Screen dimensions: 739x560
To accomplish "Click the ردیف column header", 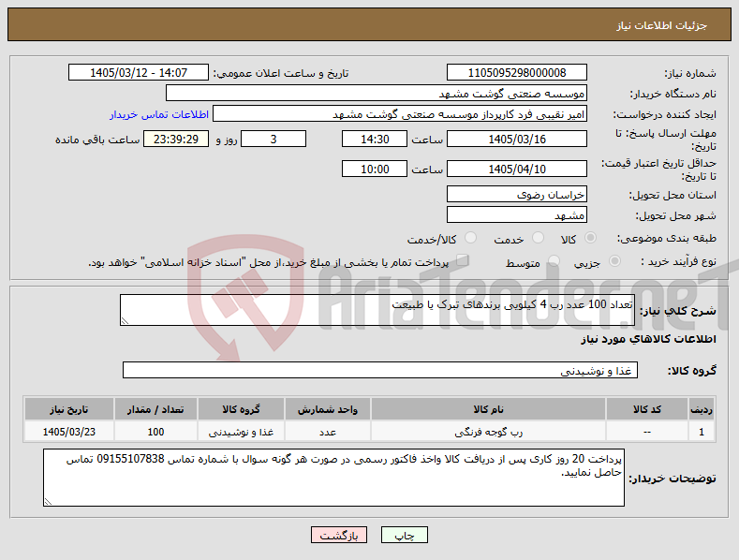I will [x=702, y=409].
